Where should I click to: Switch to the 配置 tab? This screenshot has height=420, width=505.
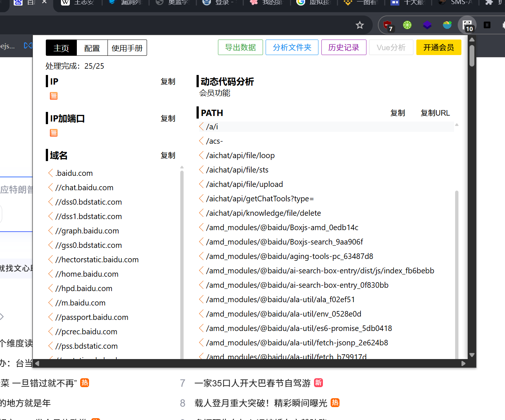coord(92,48)
